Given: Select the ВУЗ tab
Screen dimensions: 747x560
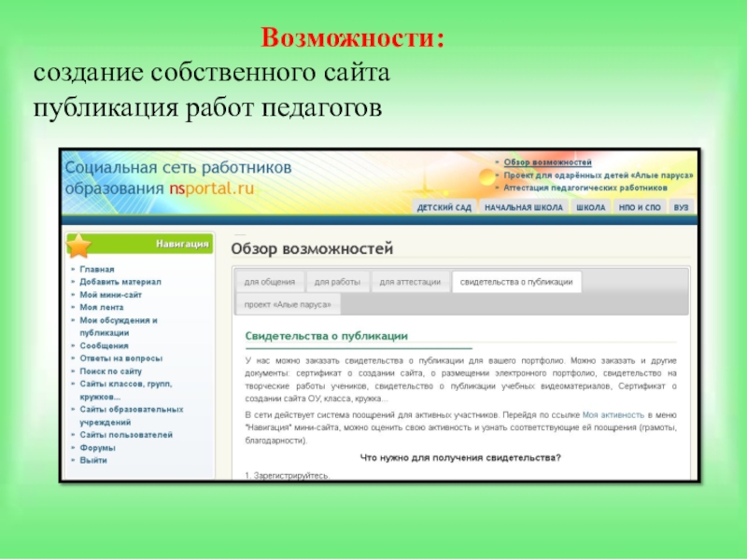Looking at the screenshot, I should tap(681, 207).
